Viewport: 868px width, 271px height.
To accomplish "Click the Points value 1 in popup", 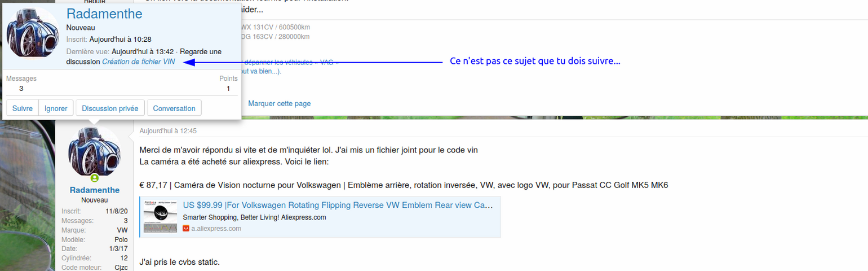I will (x=228, y=89).
